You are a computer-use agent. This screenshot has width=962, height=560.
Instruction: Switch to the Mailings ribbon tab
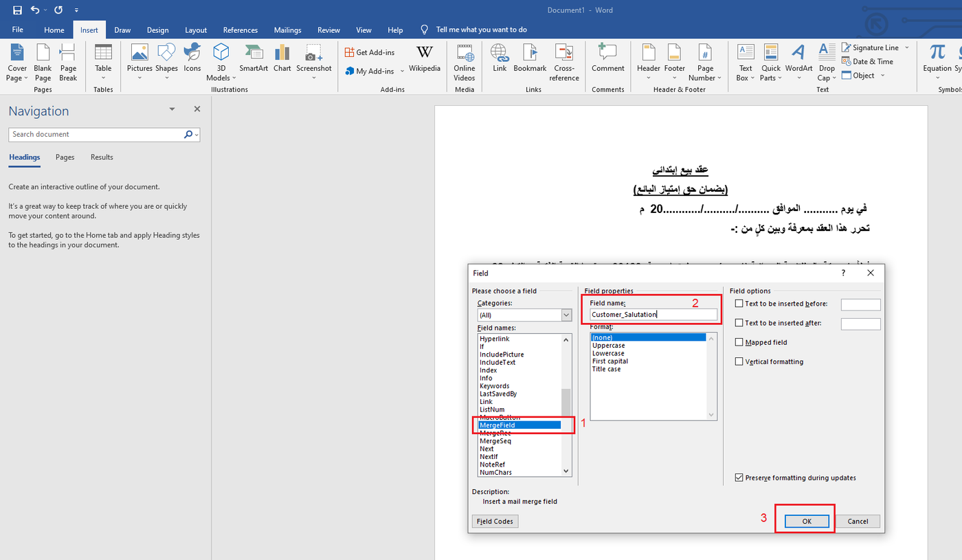click(287, 30)
